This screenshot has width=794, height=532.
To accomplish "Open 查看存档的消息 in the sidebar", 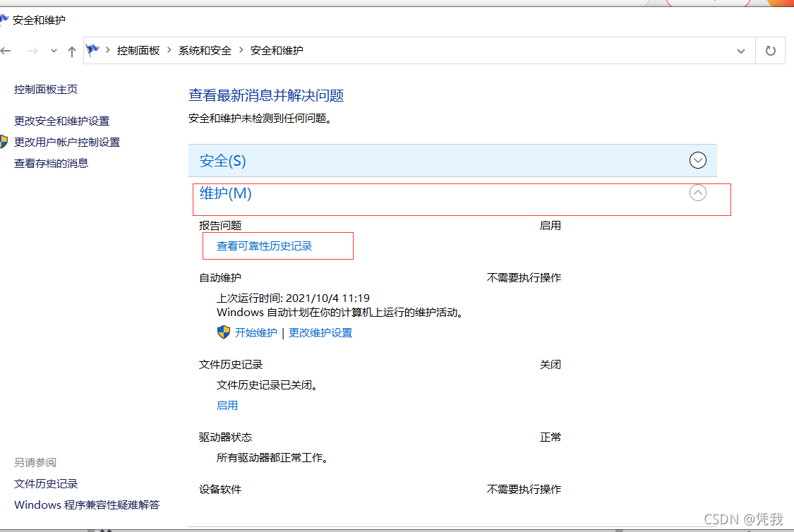I will 50,163.
